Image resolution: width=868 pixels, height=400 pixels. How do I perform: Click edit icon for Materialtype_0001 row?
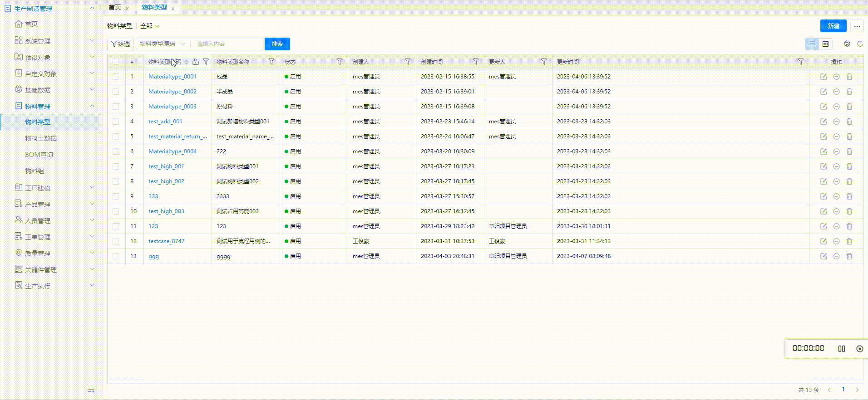(x=823, y=77)
